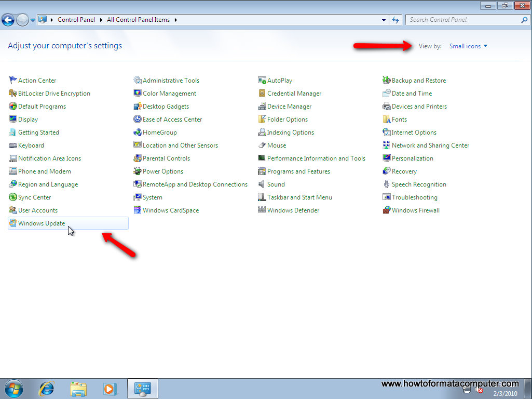Click the Administrative Tools icon
The width and height of the screenshot is (532, 399).
[x=138, y=80]
